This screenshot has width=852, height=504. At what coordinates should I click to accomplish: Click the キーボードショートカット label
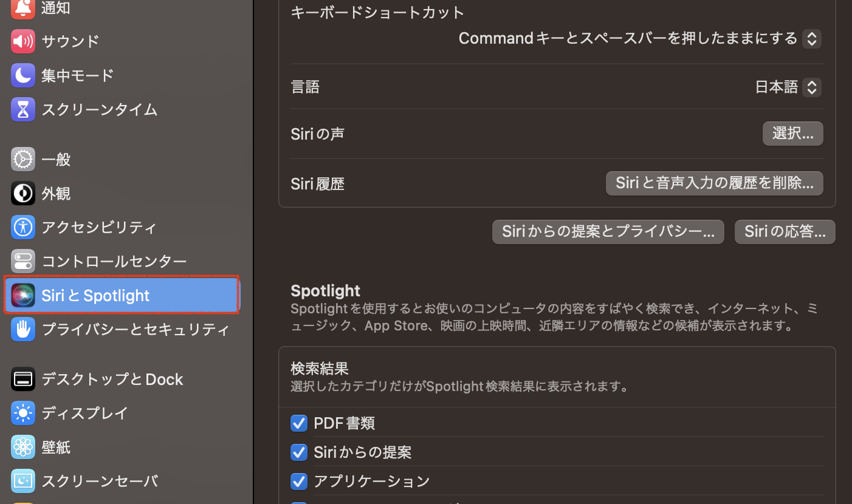[377, 12]
